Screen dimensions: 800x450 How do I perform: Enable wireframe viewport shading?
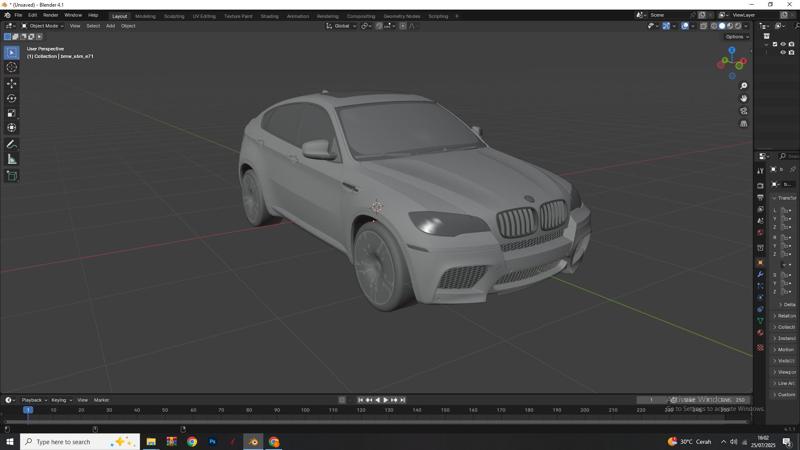click(x=714, y=26)
